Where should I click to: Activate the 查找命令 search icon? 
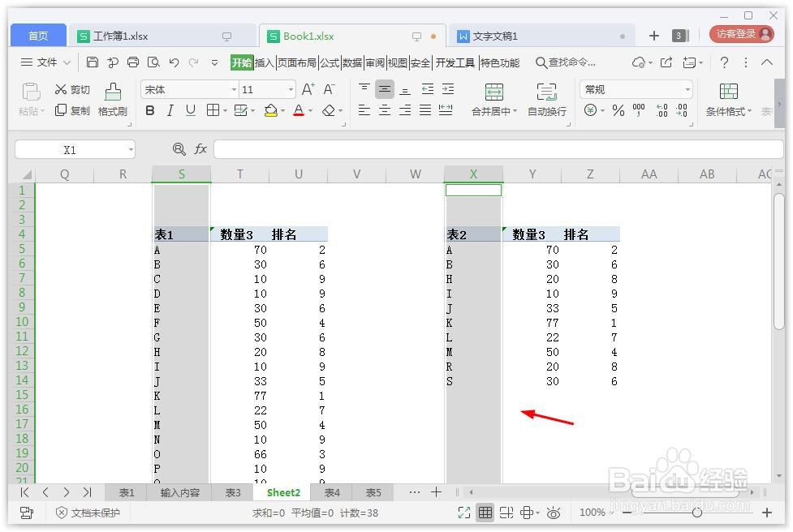pyautogui.click(x=540, y=62)
